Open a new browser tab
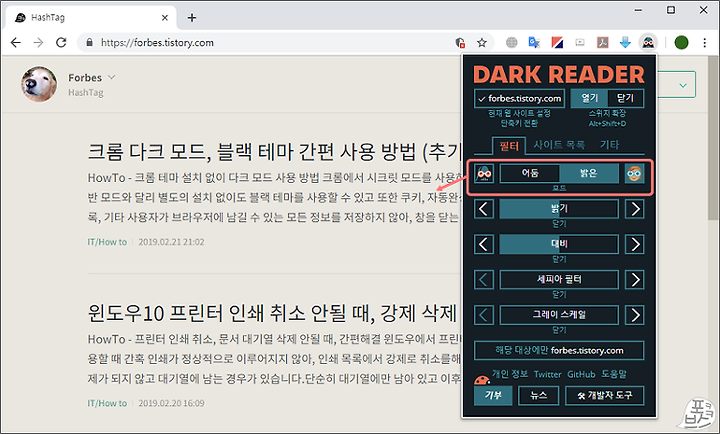Image resolution: width=720 pixels, height=434 pixels. pos(192,18)
